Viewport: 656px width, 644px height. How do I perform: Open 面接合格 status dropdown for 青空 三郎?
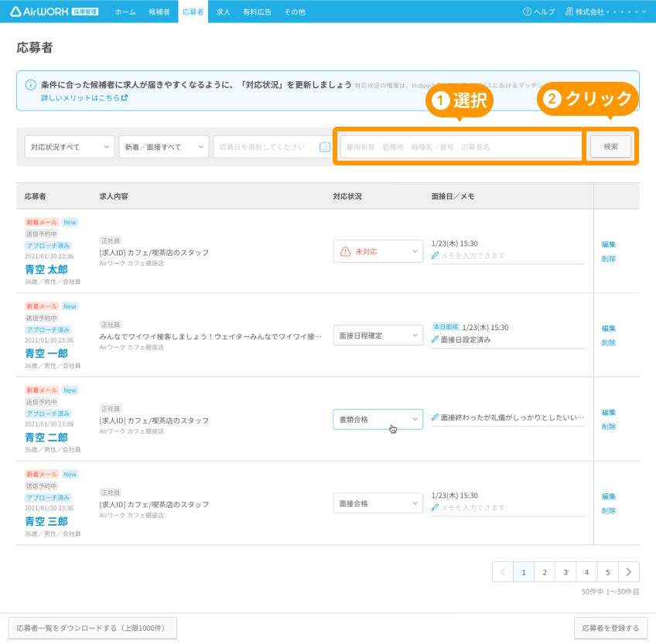pyautogui.click(x=378, y=503)
